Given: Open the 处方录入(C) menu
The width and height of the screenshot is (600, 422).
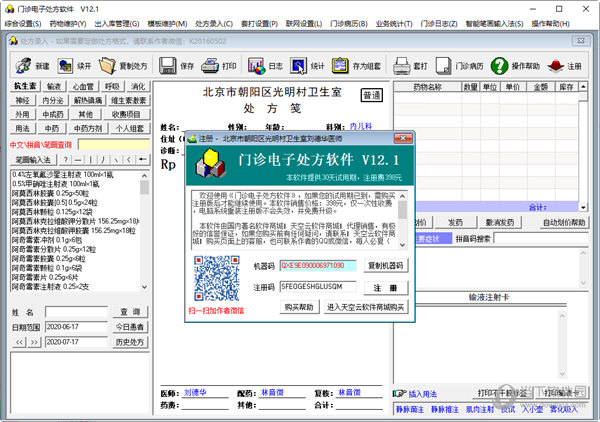Looking at the screenshot, I should pos(214,24).
